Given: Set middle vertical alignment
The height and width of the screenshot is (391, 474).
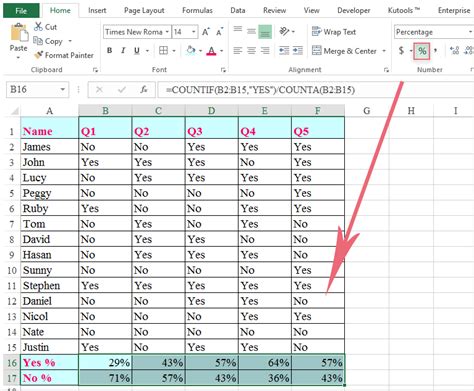Looking at the screenshot, I should pyautogui.click(x=251, y=32).
